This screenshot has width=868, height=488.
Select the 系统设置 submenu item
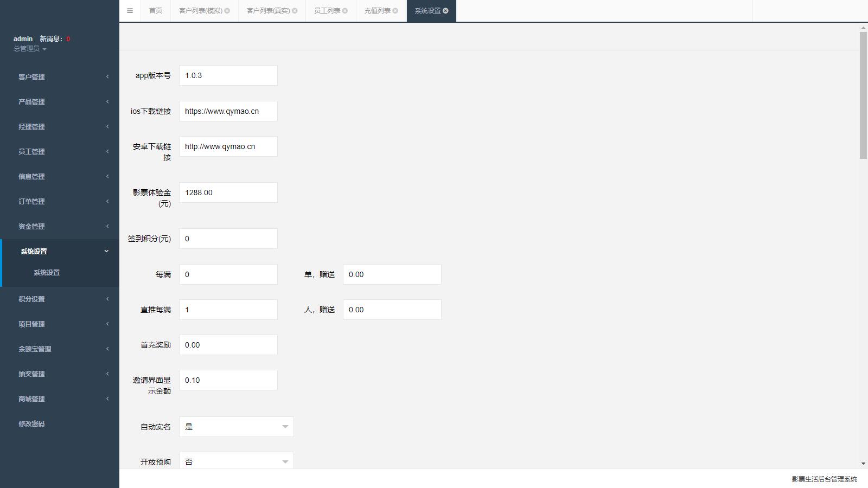47,273
